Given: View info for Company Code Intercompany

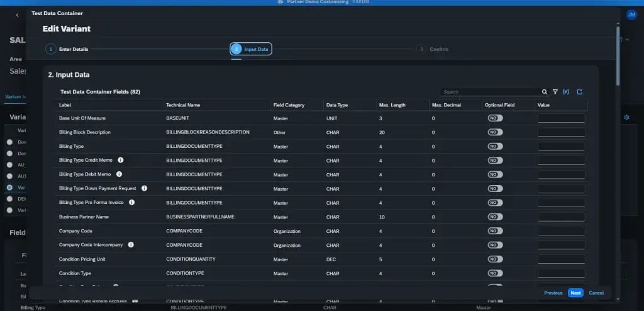Looking at the screenshot, I should coord(131,244).
